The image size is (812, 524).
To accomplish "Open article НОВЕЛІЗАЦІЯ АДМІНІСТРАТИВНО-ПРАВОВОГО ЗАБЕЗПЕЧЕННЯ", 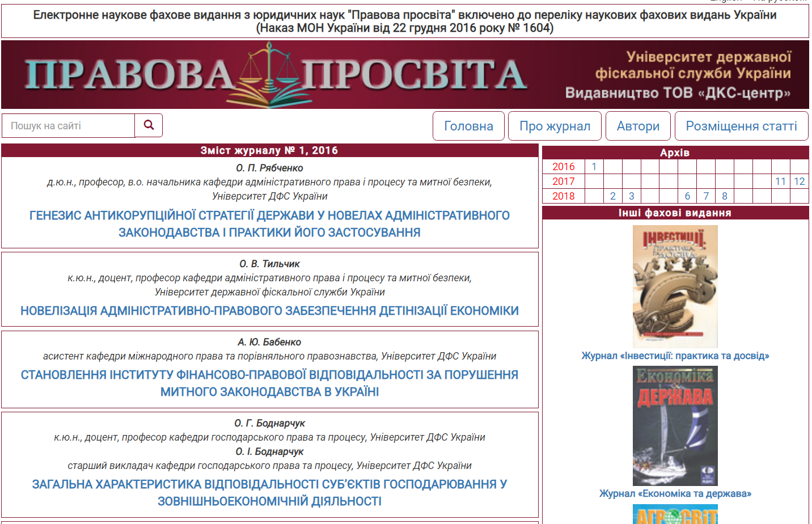I will coord(269,311).
